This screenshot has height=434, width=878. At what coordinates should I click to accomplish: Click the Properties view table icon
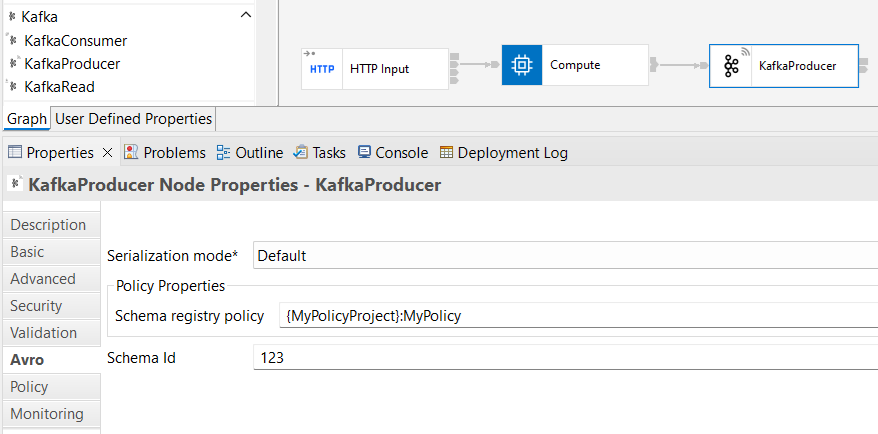point(15,152)
